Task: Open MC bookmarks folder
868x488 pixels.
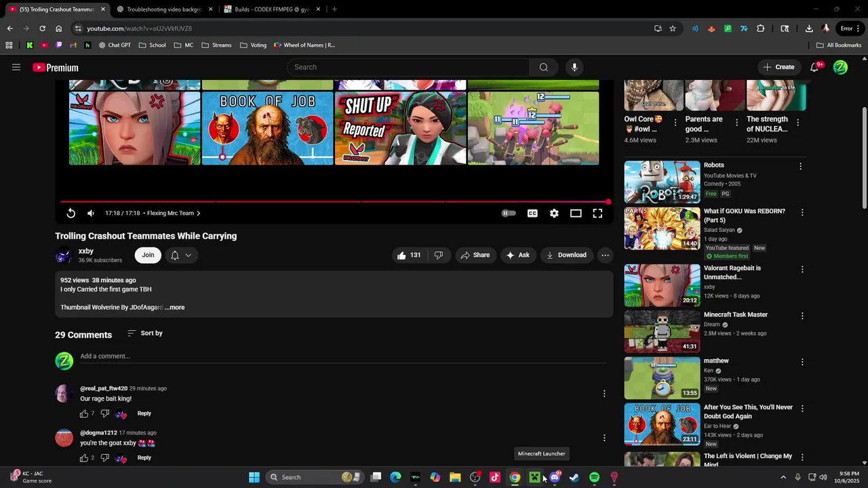Action: 184,45
